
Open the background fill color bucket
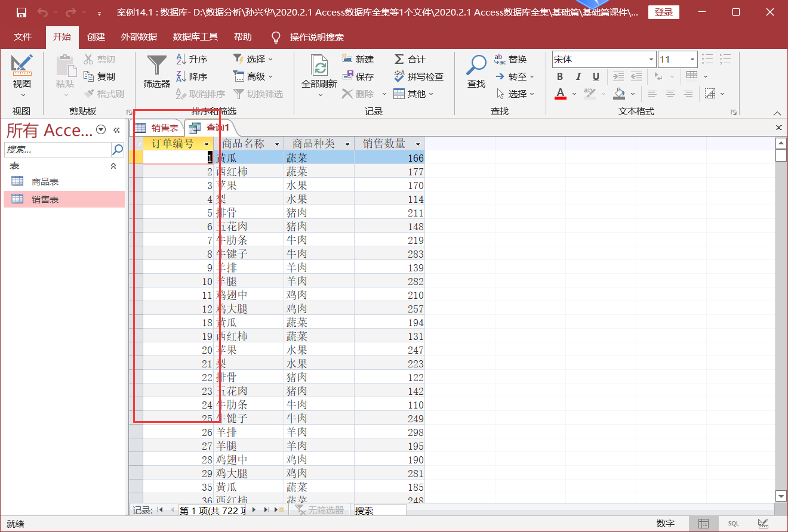pyautogui.click(x=619, y=94)
